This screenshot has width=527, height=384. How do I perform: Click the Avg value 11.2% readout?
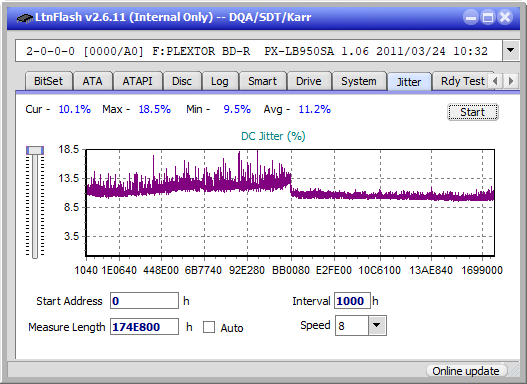point(315,109)
